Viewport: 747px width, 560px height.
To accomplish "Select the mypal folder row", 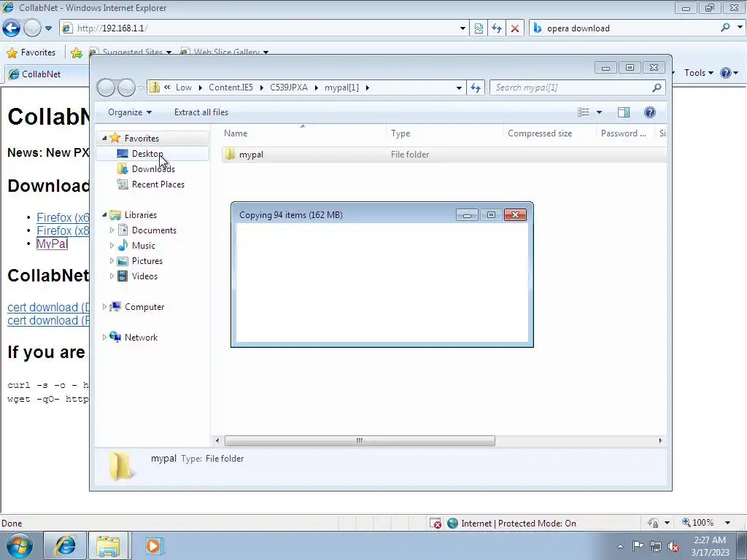I will (444, 155).
